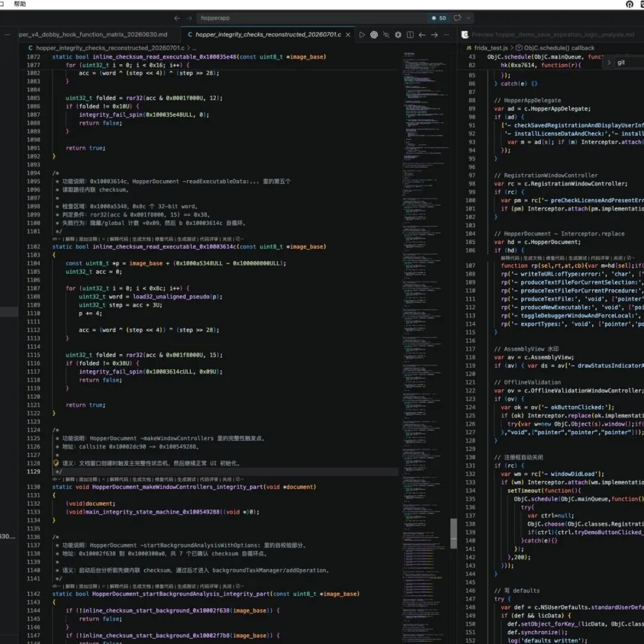
Task: Click the 50 status indicator in the search bar
Action: point(439,18)
